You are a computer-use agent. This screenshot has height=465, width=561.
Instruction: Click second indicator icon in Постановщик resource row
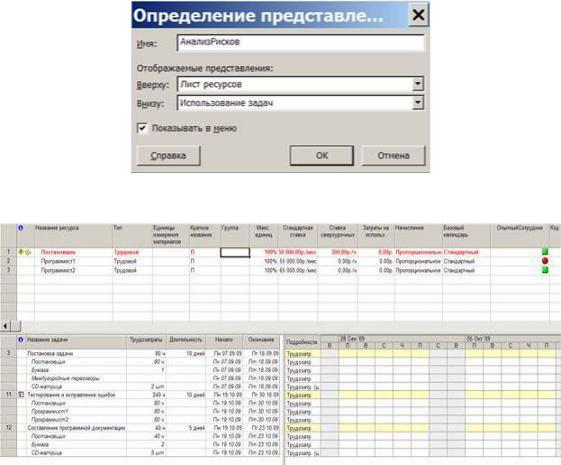point(28,252)
